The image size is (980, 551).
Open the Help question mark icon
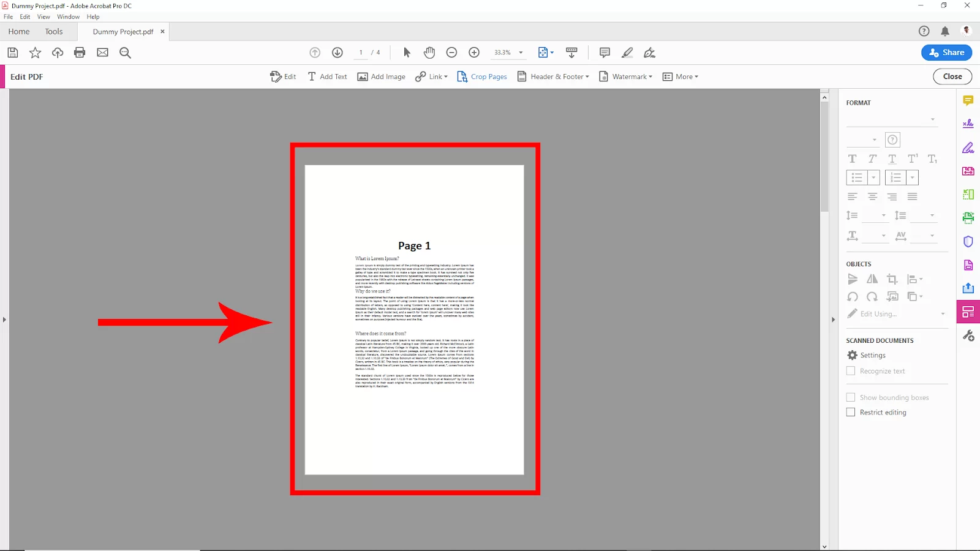pyautogui.click(x=924, y=31)
